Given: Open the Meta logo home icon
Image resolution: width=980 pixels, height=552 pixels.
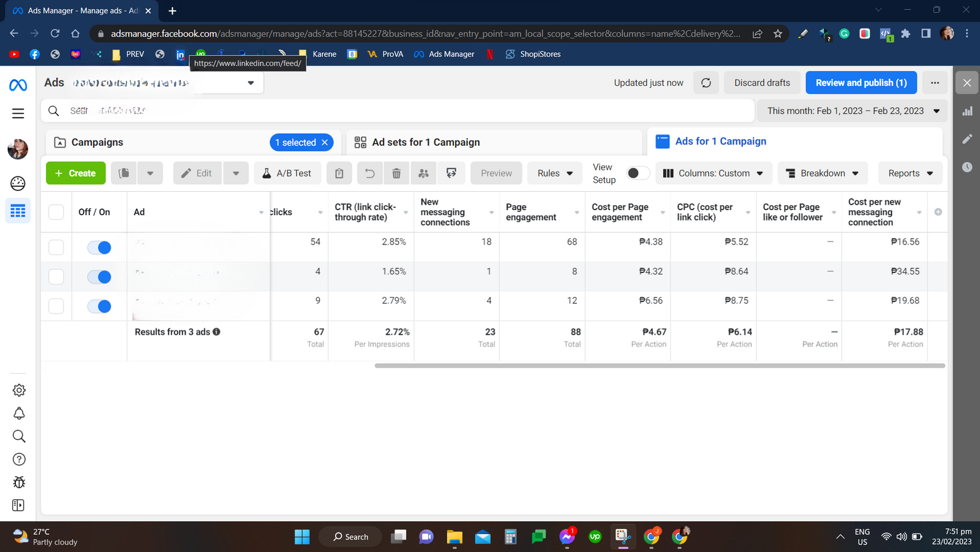Looking at the screenshot, I should 18,85.
